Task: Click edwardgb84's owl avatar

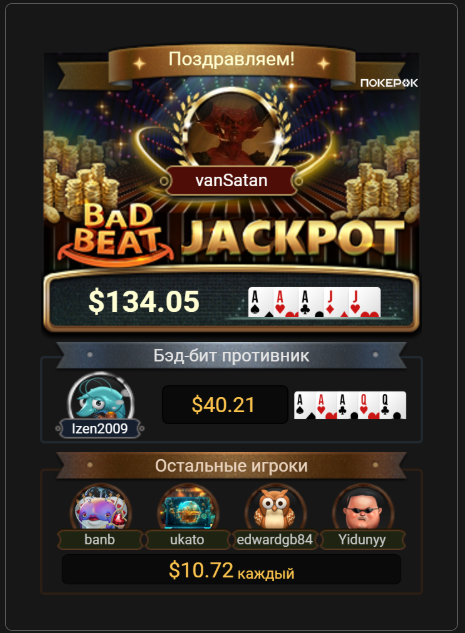Action: pos(275,509)
